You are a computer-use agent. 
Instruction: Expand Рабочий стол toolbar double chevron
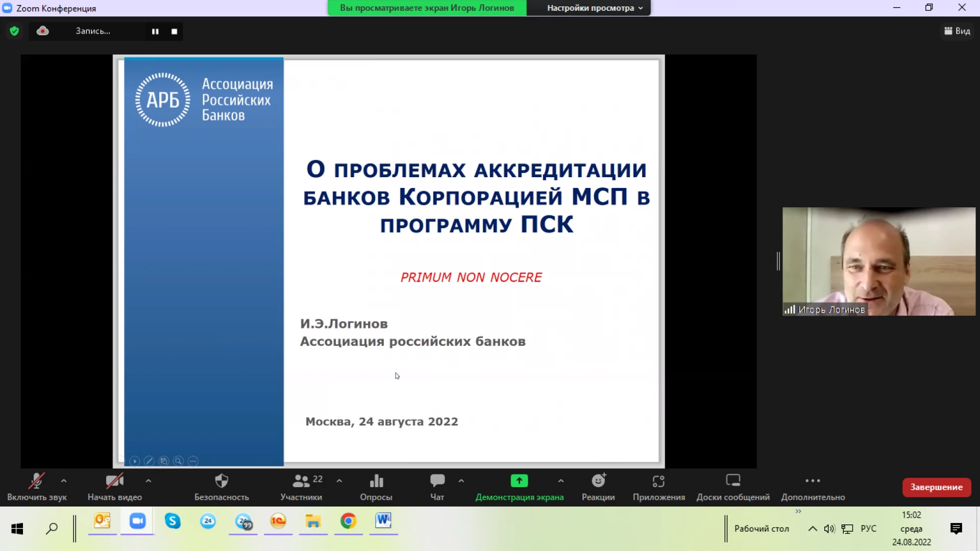[798, 511]
